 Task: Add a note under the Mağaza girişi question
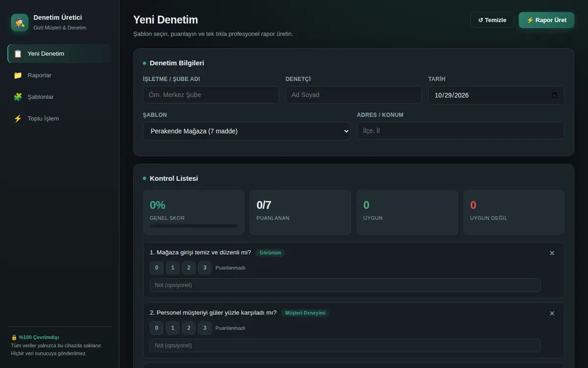345,285
